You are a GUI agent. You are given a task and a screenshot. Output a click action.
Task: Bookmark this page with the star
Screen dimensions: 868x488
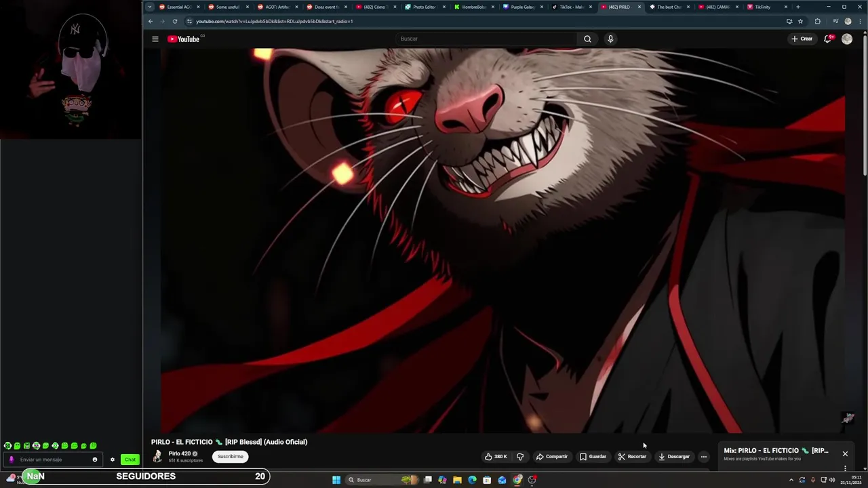pos(800,21)
